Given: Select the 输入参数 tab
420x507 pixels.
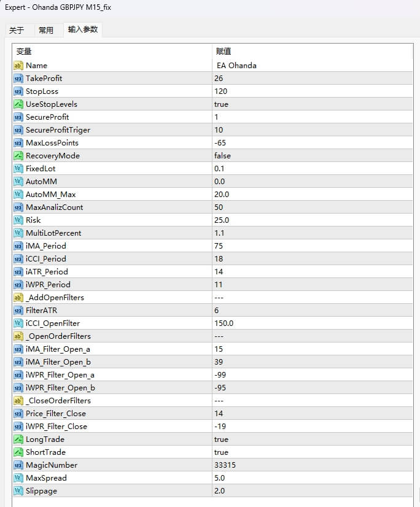Looking at the screenshot, I should pyautogui.click(x=82, y=29).
